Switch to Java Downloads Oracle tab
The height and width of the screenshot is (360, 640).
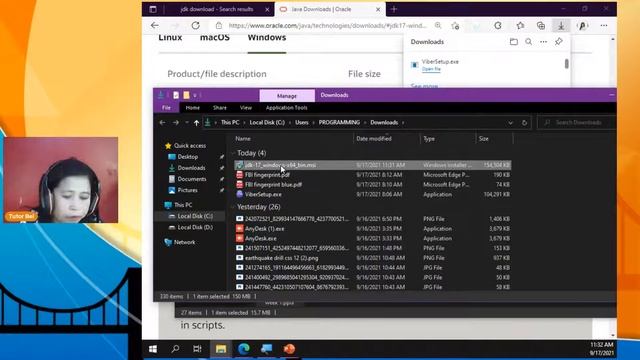pos(321,9)
